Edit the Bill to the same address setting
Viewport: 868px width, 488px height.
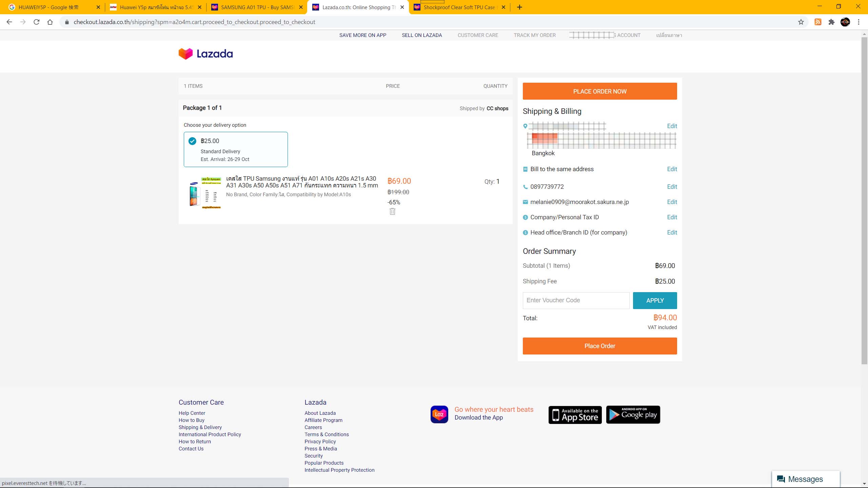pyautogui.click(x=672, y=169)
